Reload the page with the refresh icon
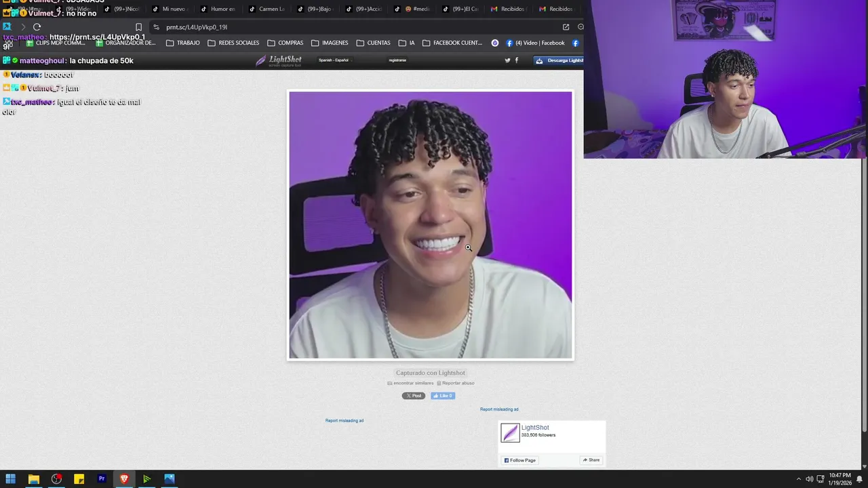The image size is (868, 488). pyautogui.click(x=37, y=27)
